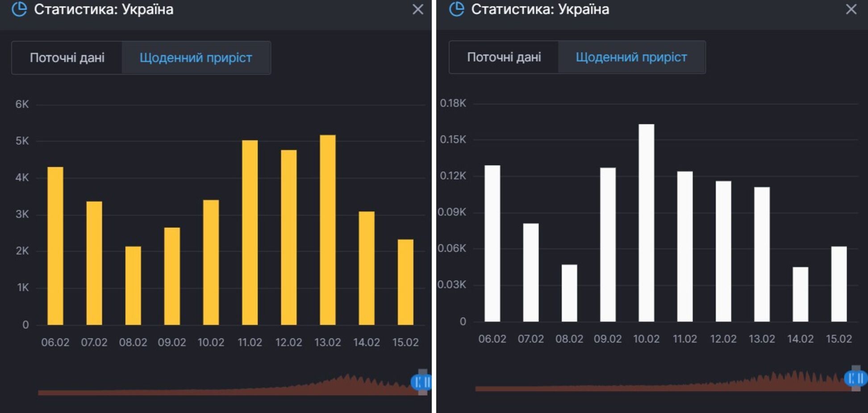Screen dimensions: 868x413
Task: Click right panel title Статистика: Україна
Action: point(540,9)
